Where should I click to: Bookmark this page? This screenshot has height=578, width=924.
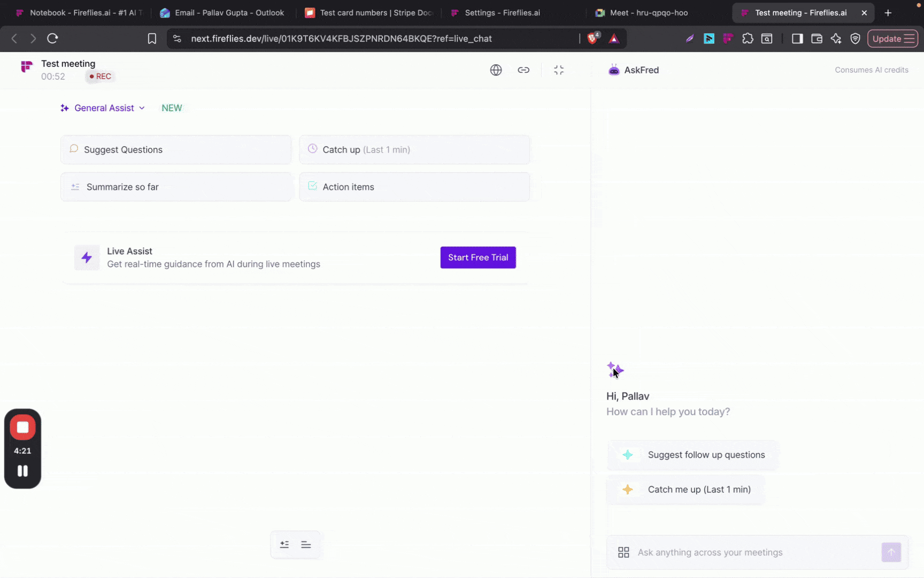pyautogui.click(x=152, y=39)
